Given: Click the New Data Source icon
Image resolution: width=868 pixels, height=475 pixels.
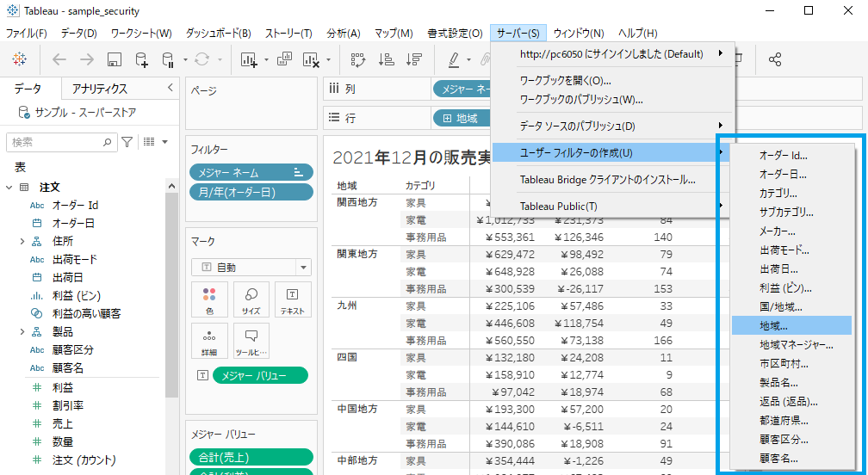Looking at the screenshot, I should coord(141,59).
